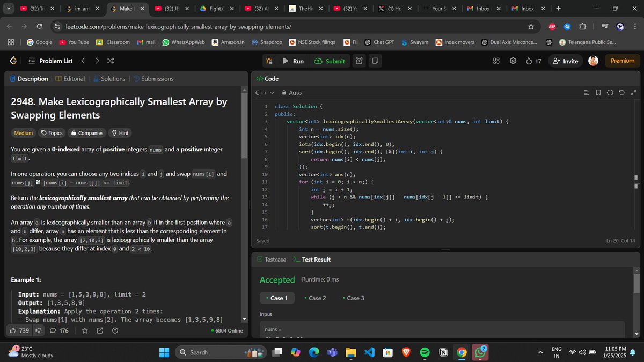Select the Test Result tab
This screenshot has width=644, height=362.
point(312,260)
